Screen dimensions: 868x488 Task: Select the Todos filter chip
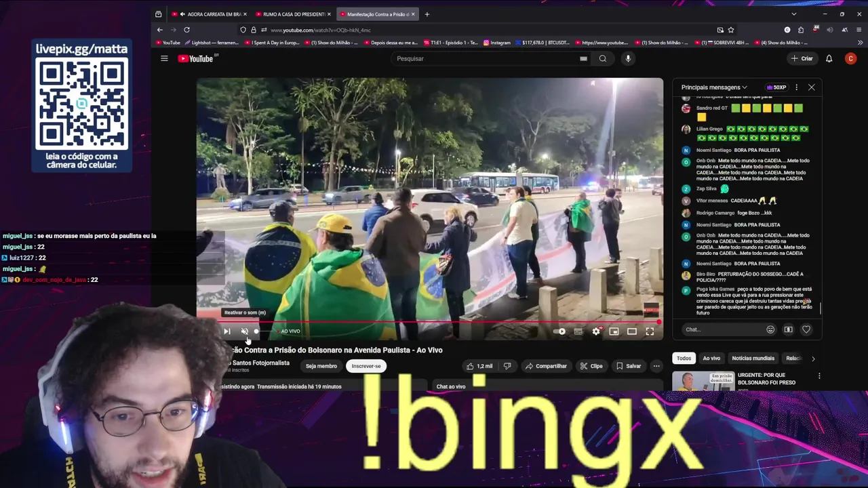(x=684, y=358)
